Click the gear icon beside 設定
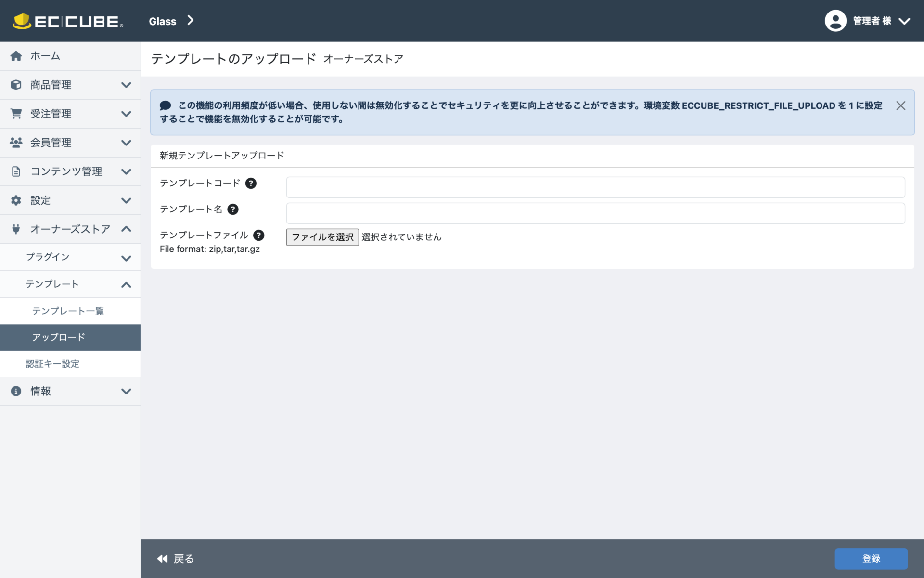The width and height of the screenshot is (924, 578). pos(16,200)
